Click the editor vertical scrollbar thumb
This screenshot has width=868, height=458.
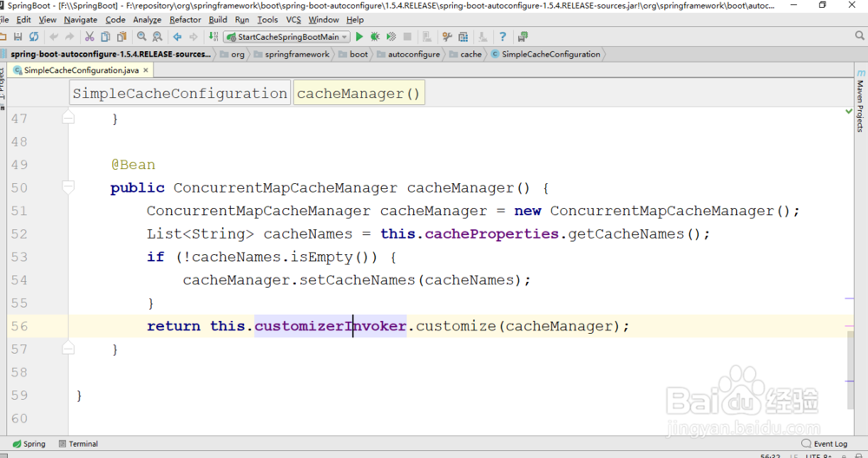click(x=850, y=370)
